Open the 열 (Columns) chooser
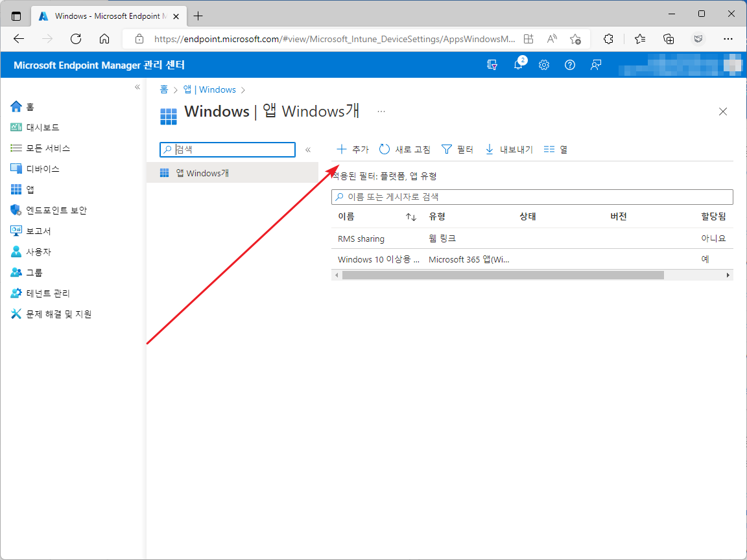This screenshot has height=560, width=747. pos(556,150)
